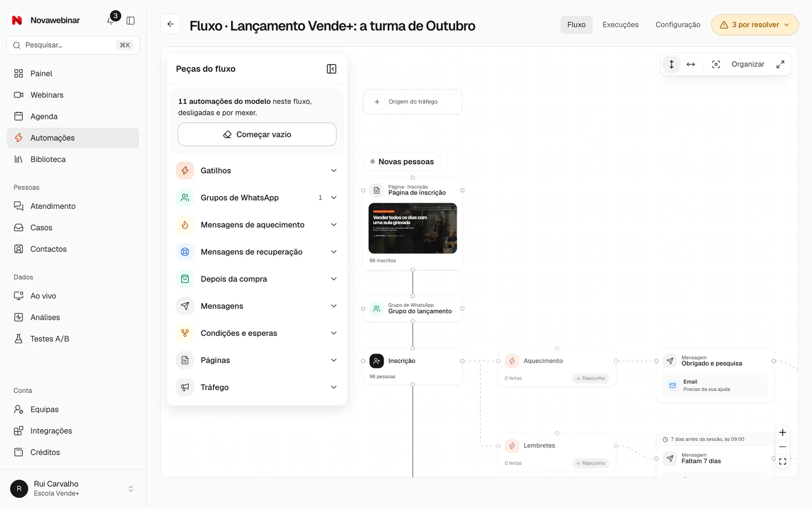812x508 pixels.
Task: Collapse the Peças do fluxo panel
Action: pos(331,69)
